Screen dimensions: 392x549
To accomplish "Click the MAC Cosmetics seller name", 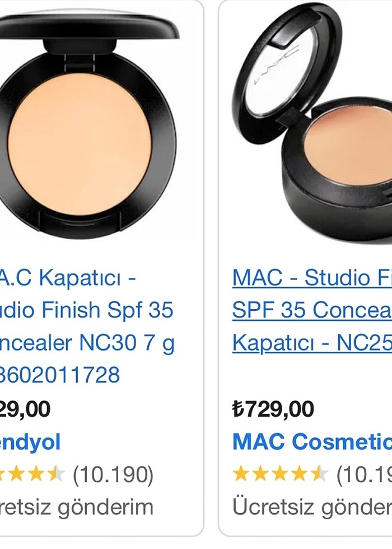I will [312, 441].
